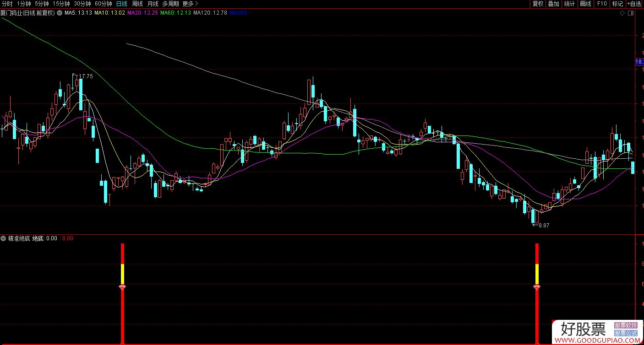Open F10 company information
Viewport: 644px width, 345px height.
tap(601, 4)
